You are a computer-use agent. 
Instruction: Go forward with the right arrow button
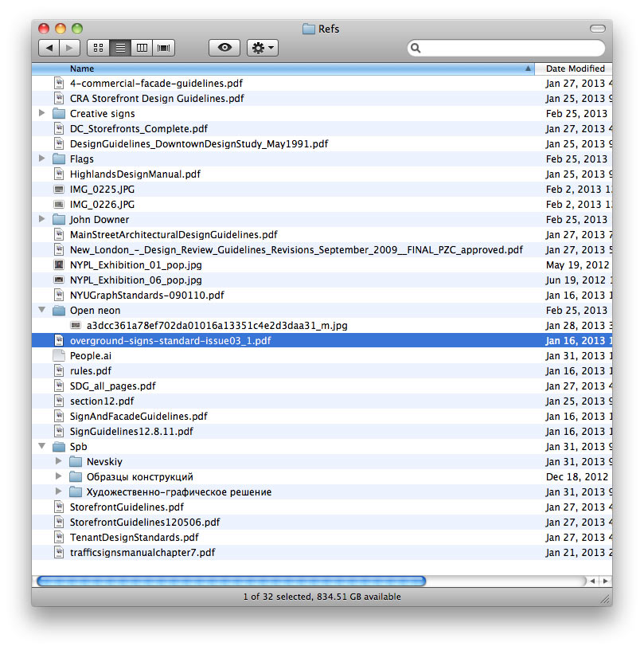tap(70, 49)
